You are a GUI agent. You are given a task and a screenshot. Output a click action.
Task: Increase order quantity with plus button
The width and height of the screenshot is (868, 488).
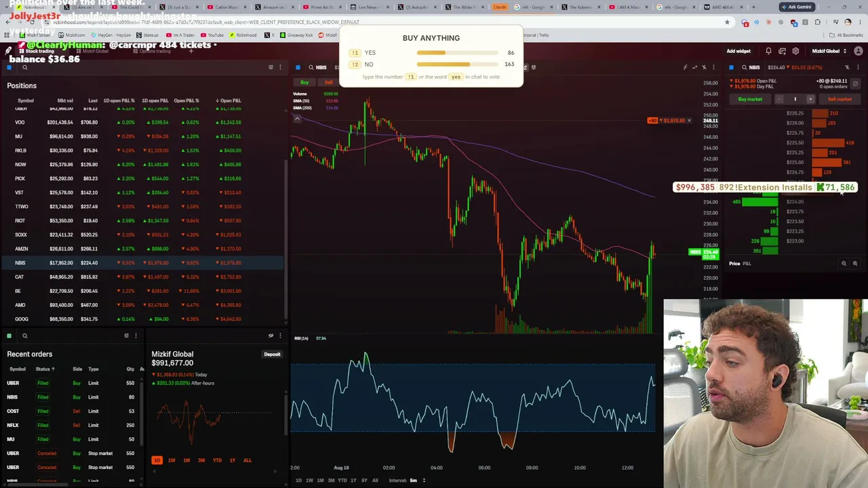pos(810,99)
